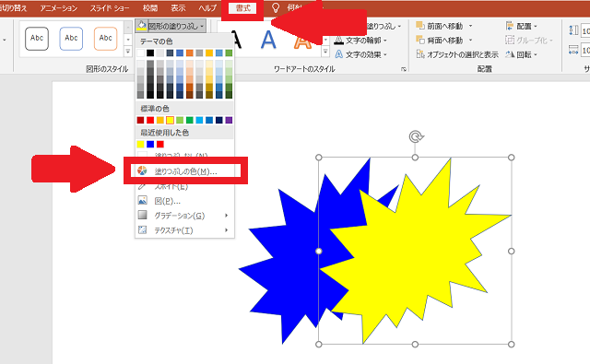This screenshot has width=590, height=364.
Task: Apply the orange outlined Abc shape style
Action: click(x=106, y=39)
